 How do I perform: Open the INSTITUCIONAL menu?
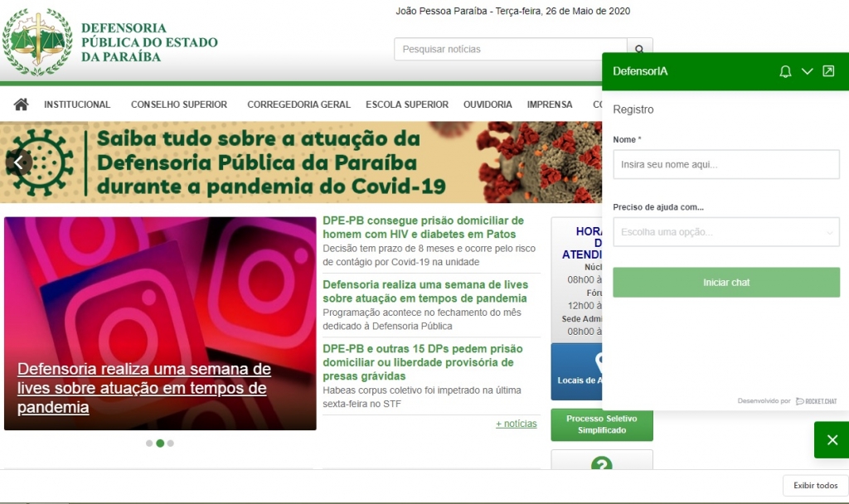(77, 104)
